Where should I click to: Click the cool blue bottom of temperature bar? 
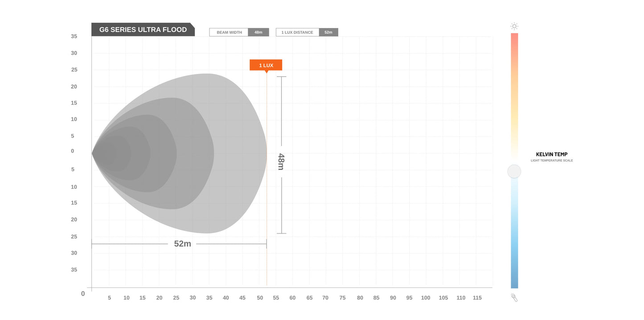pos(514,280)
